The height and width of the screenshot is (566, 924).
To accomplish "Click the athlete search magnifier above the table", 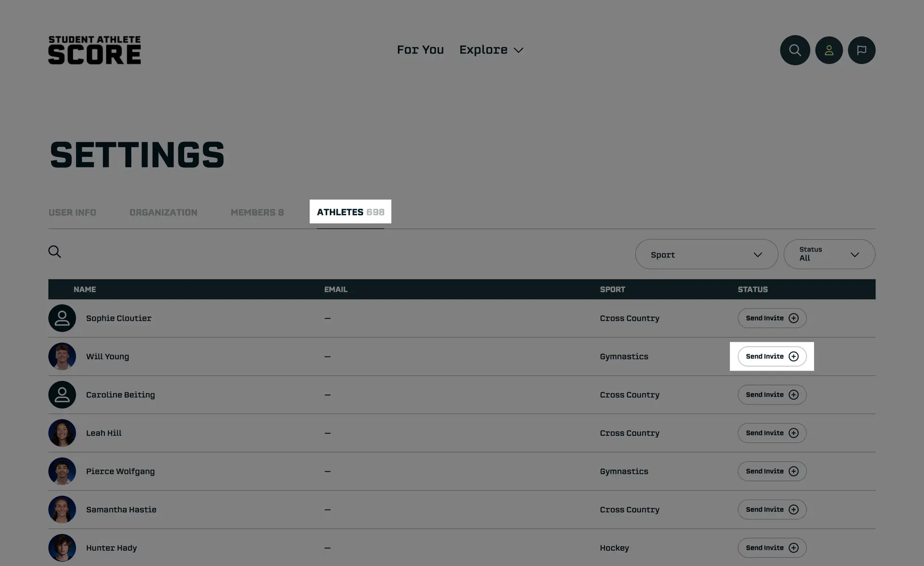I will tap(55, 252).
